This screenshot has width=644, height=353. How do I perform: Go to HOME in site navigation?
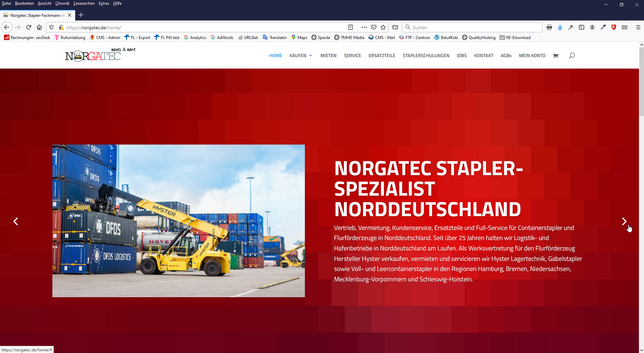coord(276,55)
